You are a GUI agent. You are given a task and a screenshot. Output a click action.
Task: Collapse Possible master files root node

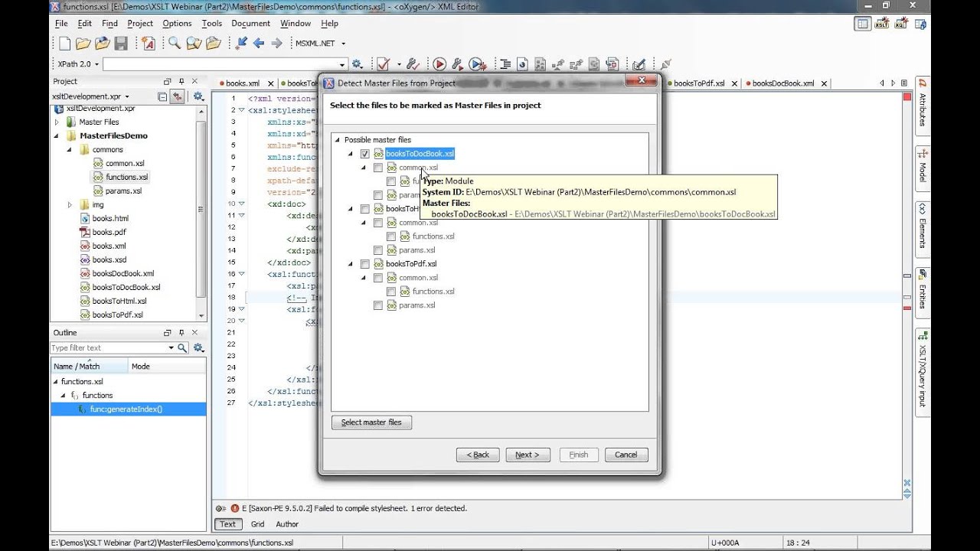pos(337,140)
